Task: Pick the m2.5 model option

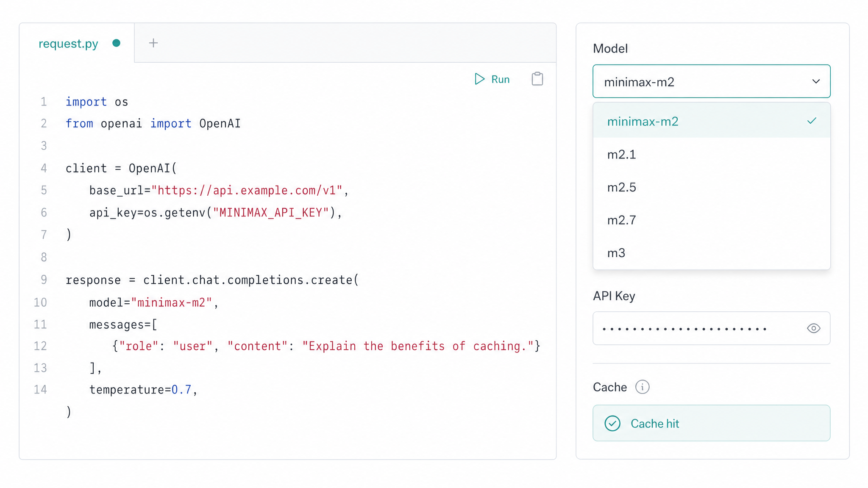Action: [711, 187]
